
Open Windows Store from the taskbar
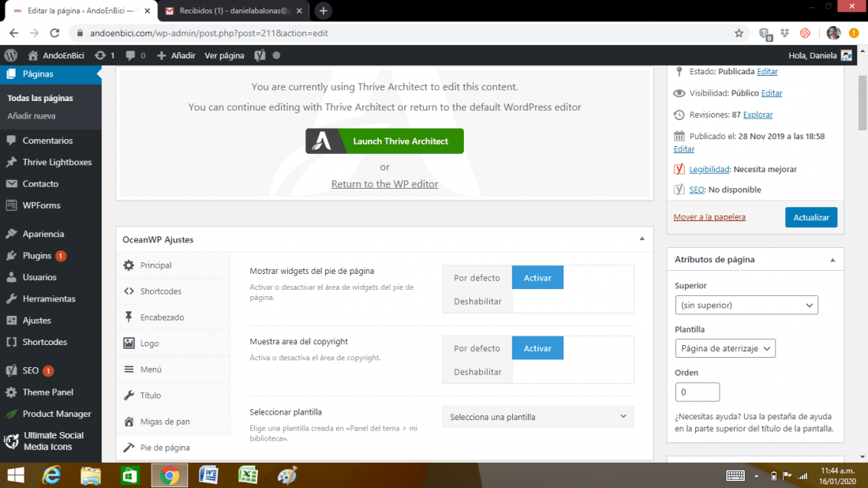129,475
